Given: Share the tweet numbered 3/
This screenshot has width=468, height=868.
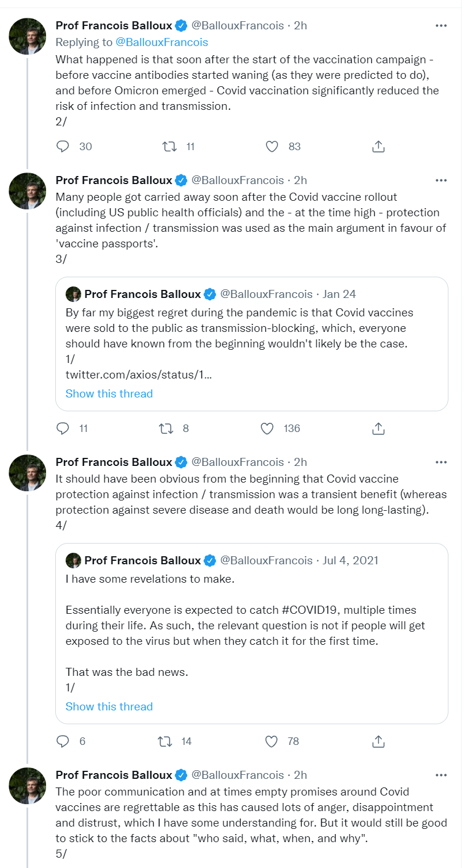Looking at the screenshot, I should click(x=378, y=429).
